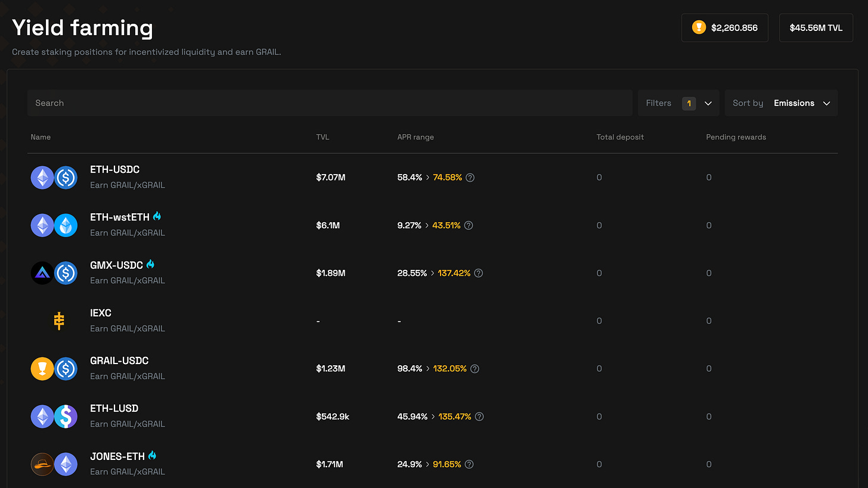The width and height of the screenshot is (868, 488).
Task: Click the Pending rewards column header
Action: point(736,137)
